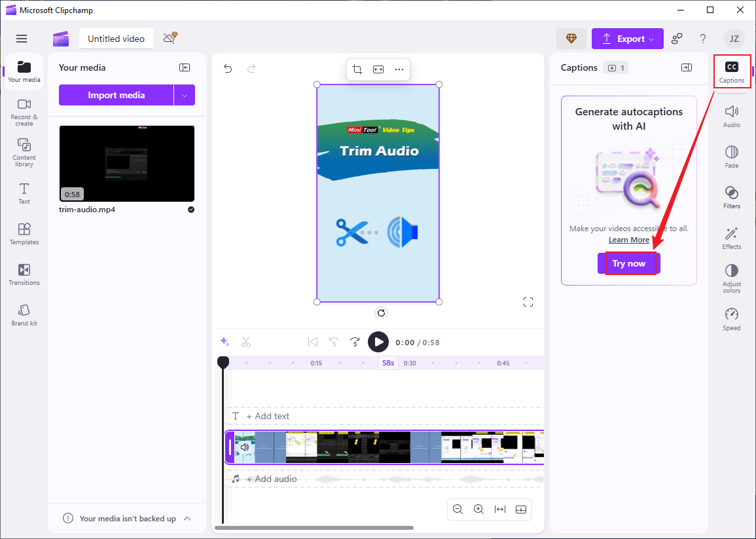
Task: Open the Brand kit sidebar
Action: click(x=24, y=314)
